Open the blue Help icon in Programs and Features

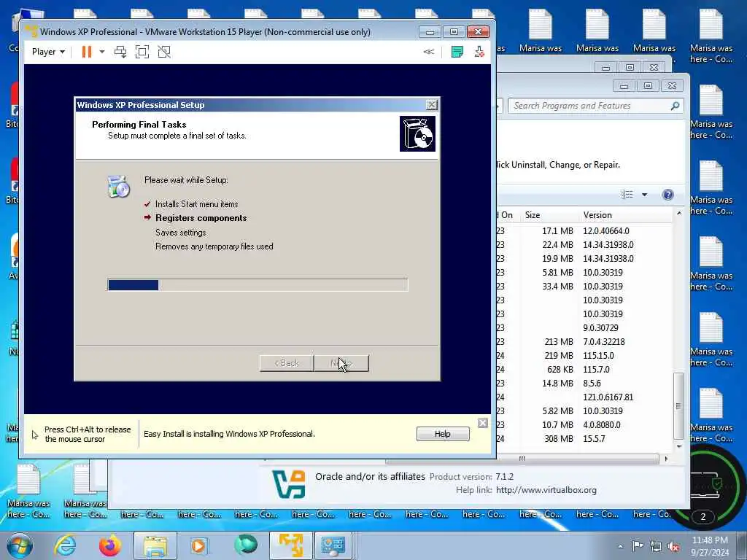tap(668, 194)
